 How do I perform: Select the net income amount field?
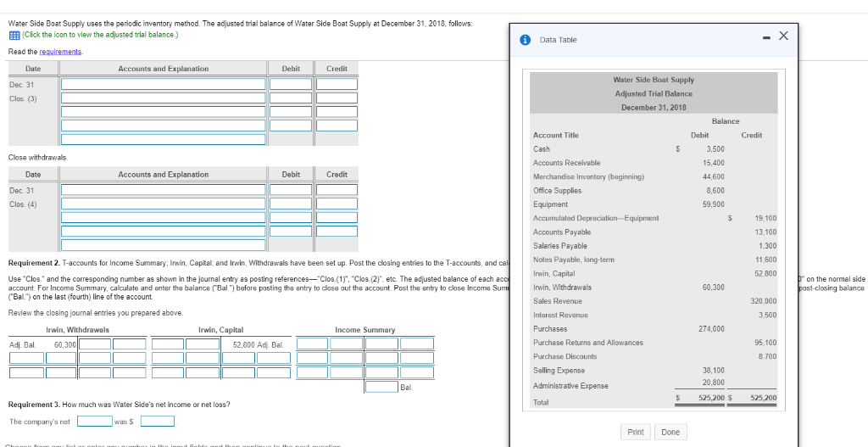tap(158, 422)
